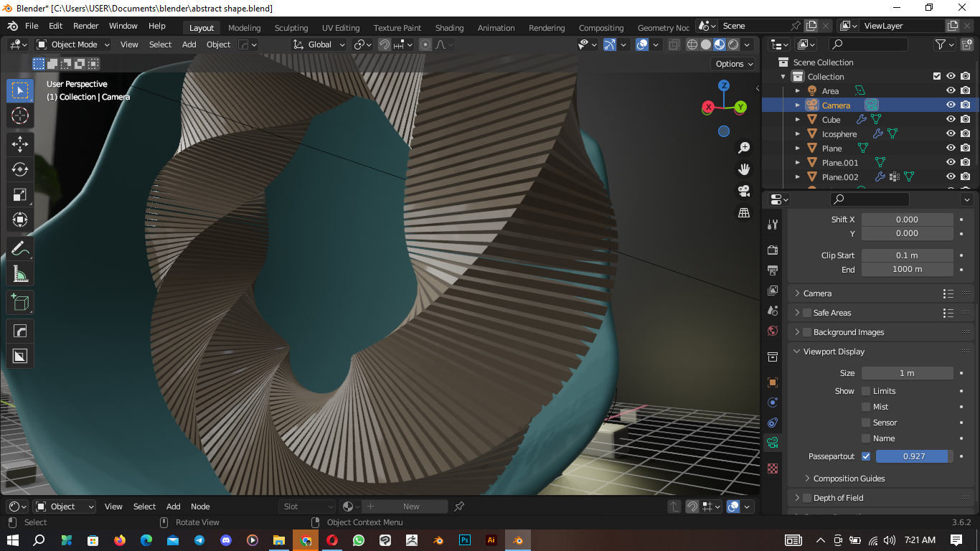Open the Object properties tab
Viewport: 980px width, 551px height.
pyautogui.click(x=773, y=382)
